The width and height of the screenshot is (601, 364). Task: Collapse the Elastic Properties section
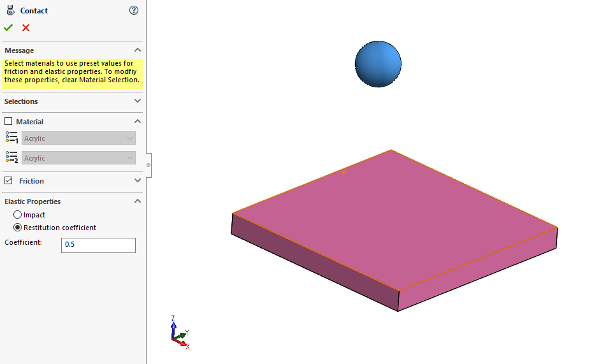coord(138,201)
